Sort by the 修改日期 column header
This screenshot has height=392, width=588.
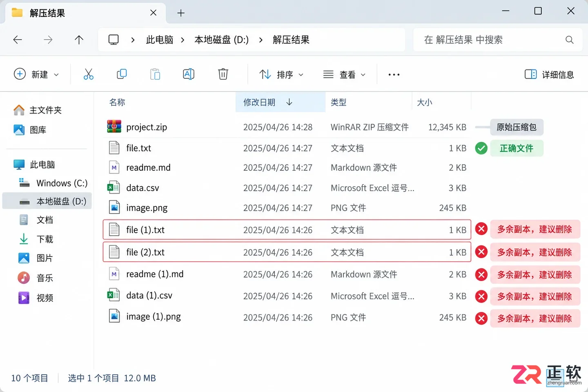coord(280,102)
